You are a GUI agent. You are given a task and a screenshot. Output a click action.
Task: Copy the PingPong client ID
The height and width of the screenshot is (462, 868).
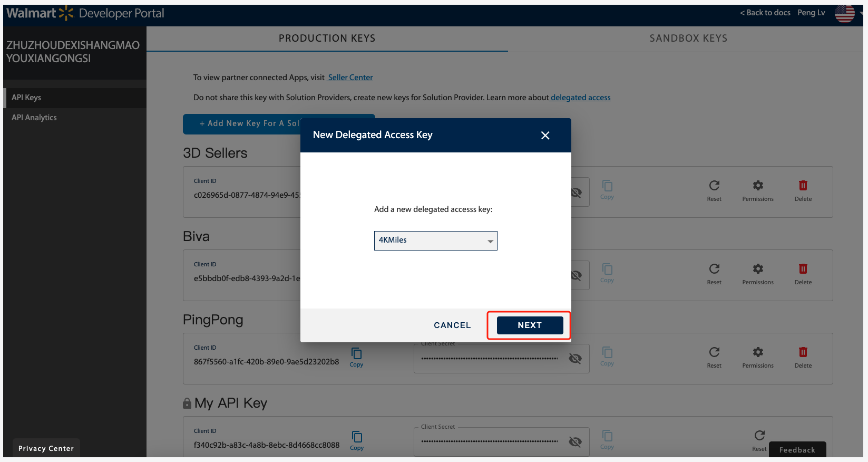tap(357, 357)
